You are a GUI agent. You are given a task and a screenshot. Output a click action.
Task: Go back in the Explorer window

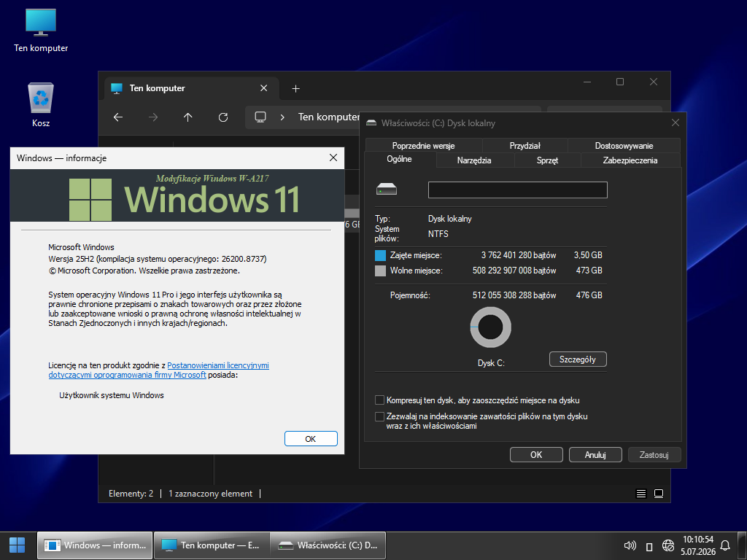point(118,117)
